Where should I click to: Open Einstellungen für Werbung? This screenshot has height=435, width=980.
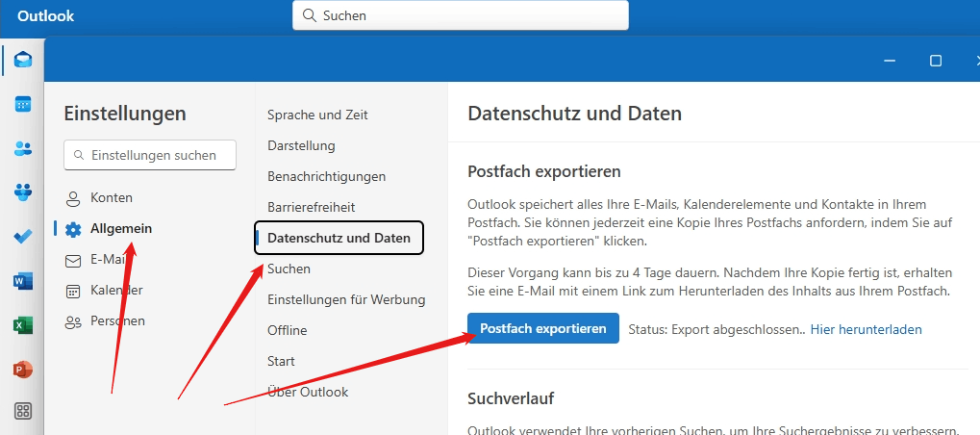click(x=346, y=299)
